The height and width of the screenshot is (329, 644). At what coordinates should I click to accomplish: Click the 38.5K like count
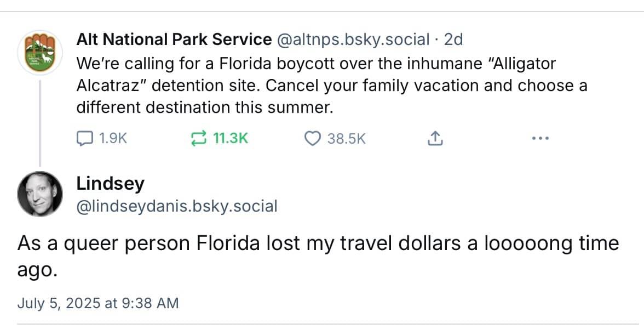click(x=346, y=139)
